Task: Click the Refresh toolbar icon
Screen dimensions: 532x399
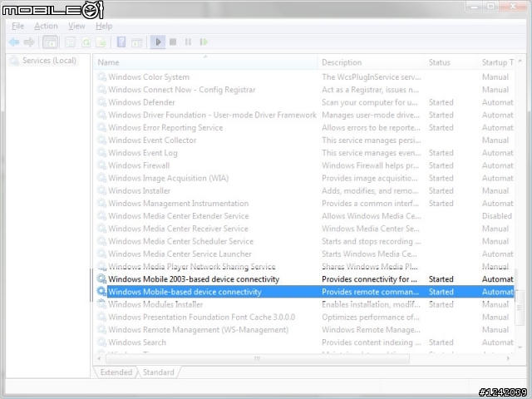Action: click(x=86, y=42)
